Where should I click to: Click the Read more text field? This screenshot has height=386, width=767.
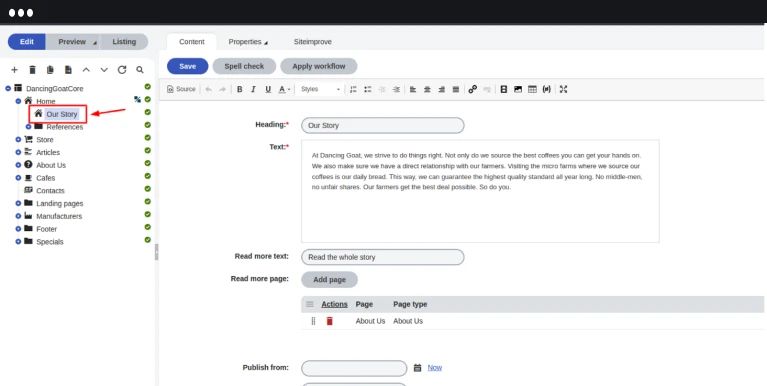click(383, 257)
